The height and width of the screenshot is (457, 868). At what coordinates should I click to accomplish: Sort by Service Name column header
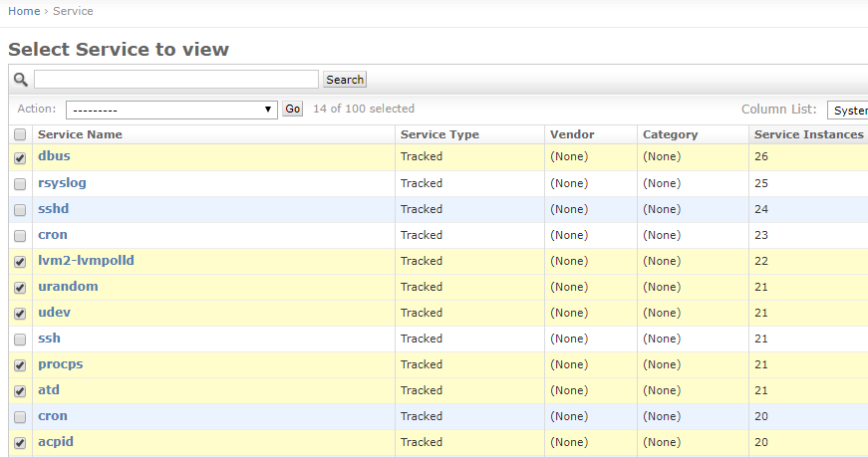pyautogui.click(x=80, y=134)
